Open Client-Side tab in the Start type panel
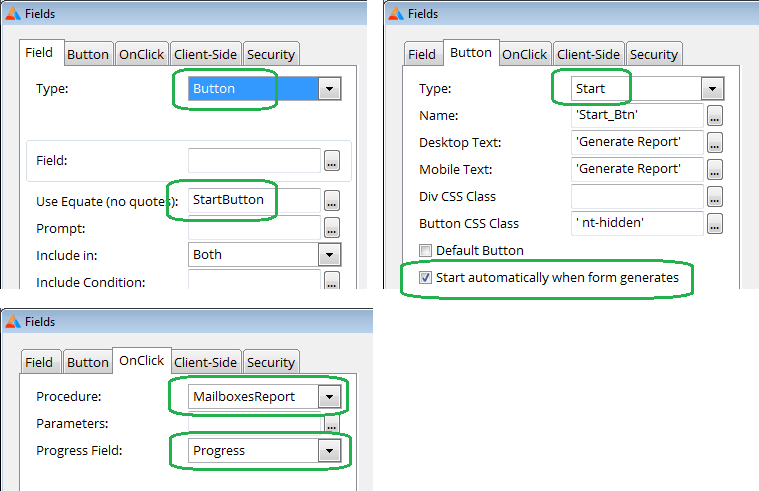The height and width of the screenshot is (491, 759). [589, 54]
